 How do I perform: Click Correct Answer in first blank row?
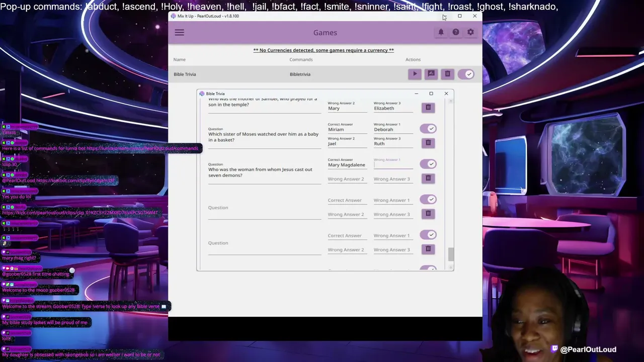click(x=347, y=200)
